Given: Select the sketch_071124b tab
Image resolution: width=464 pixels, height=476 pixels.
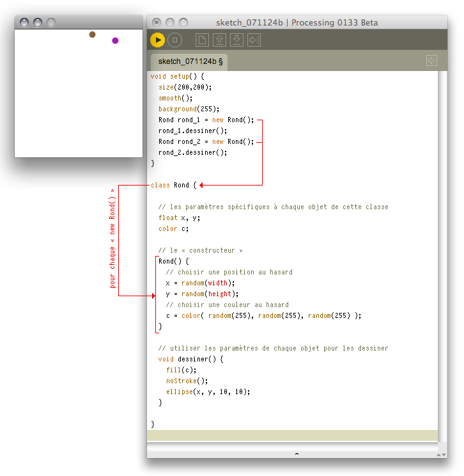Looking at the screenshot, I should 190,61.
